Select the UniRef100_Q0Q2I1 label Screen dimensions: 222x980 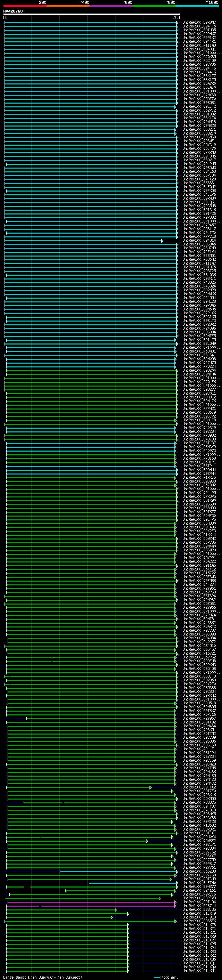[x=199, y=129]
